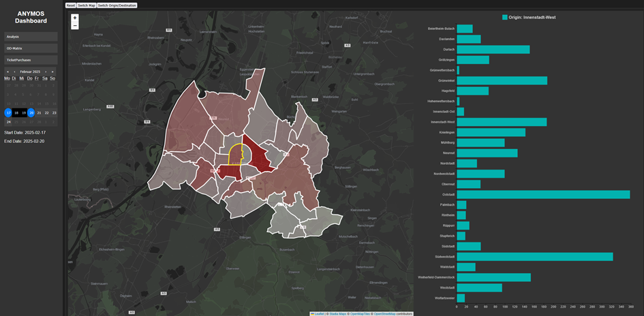
Task: Click the Mühlburg bar in chart
Action: tap(480, 143)
